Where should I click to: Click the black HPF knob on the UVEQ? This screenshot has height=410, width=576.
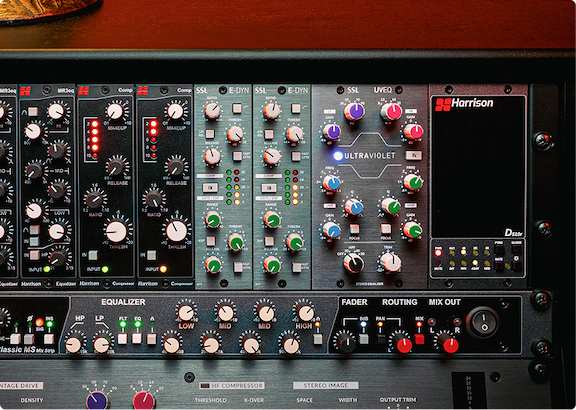[x=354, y=263]
